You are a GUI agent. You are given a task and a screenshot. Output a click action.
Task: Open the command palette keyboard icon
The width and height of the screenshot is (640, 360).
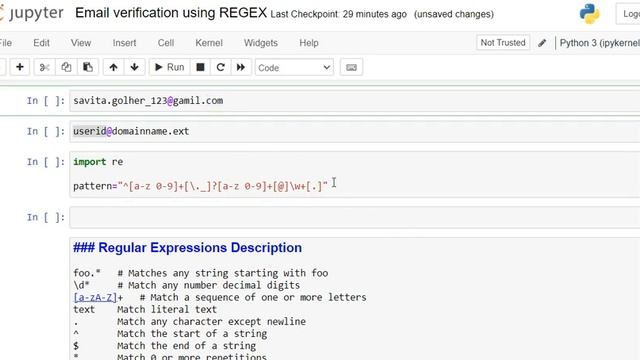[x=351, y=67]
